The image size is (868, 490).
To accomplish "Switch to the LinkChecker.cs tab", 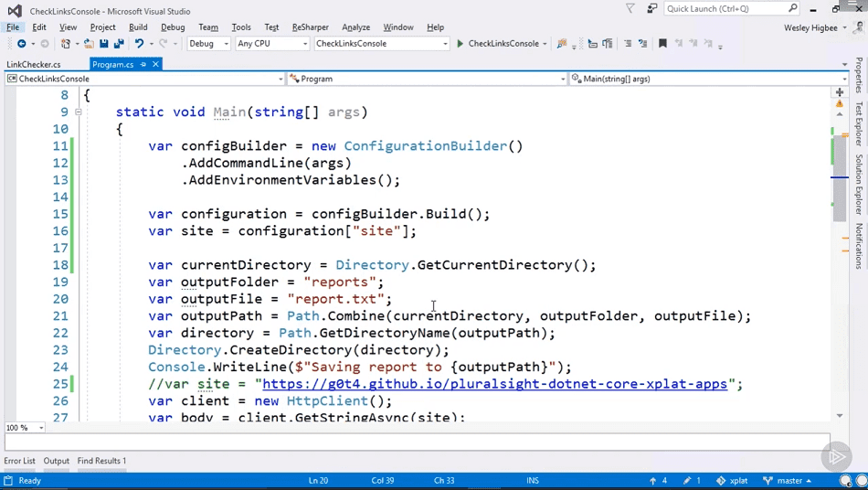I will coord(33,64).
